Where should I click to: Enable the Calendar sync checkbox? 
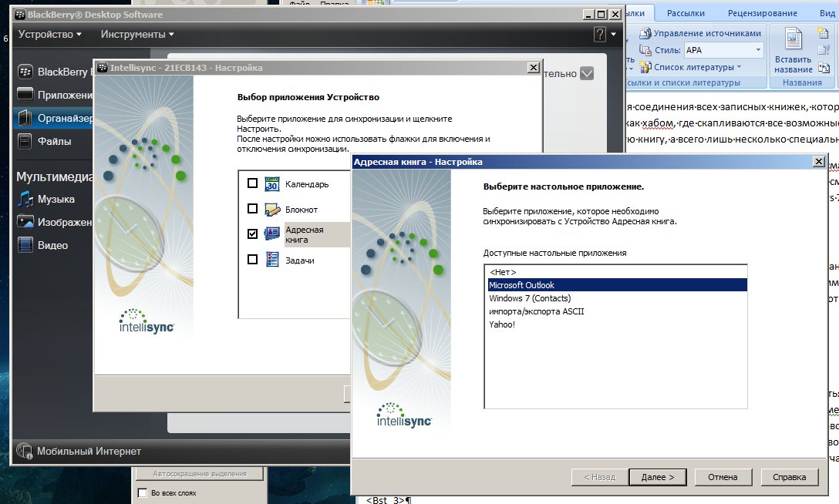(252, 183)
